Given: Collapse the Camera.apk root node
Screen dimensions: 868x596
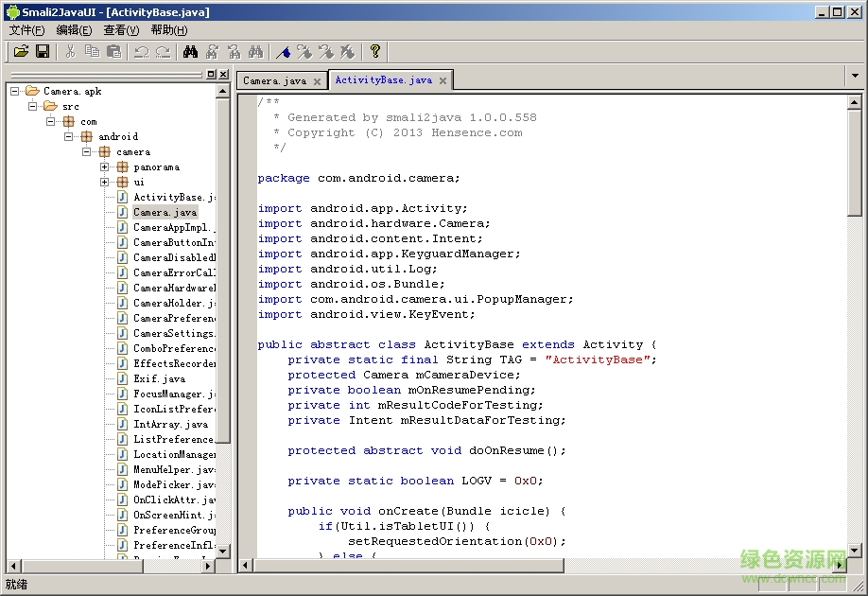Looking at the screenshot, I should coord(15,92).
